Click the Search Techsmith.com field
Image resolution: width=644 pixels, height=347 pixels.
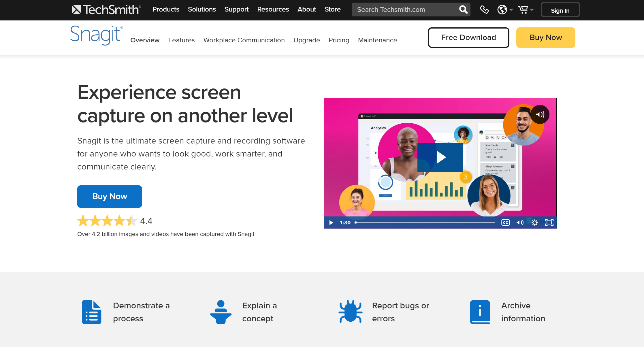tap(405, 10)
